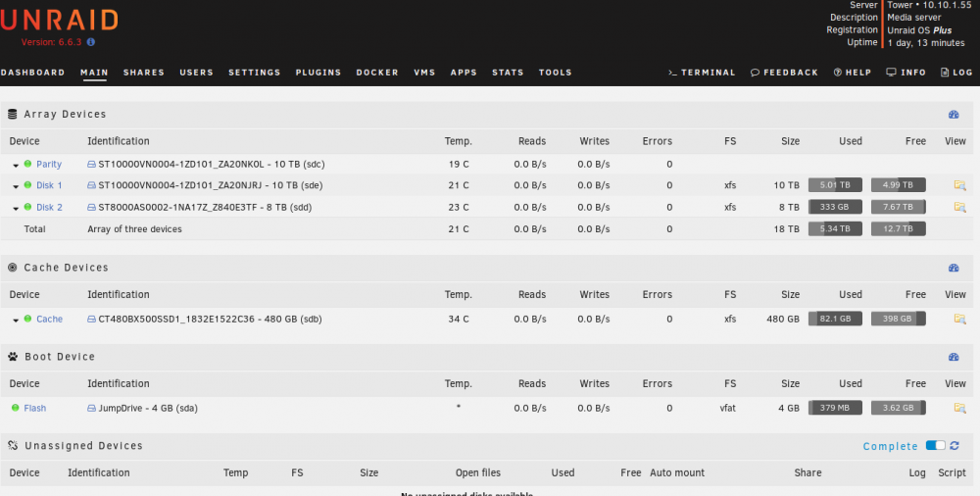The width and height of the screenshot is (980, 496).
Task: Click Total used 5.34 TB bar
Action: (x=835, y=229)
